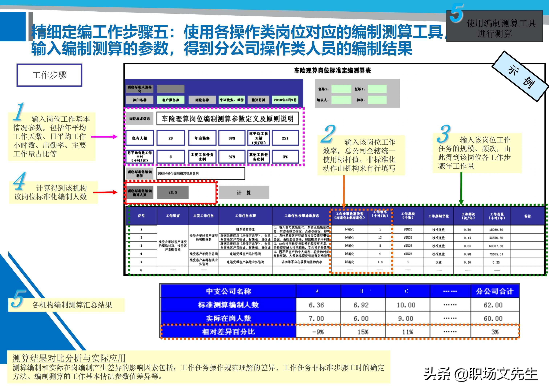
Task: Click the 中支公司名称 table header
Action: point(228,291)
